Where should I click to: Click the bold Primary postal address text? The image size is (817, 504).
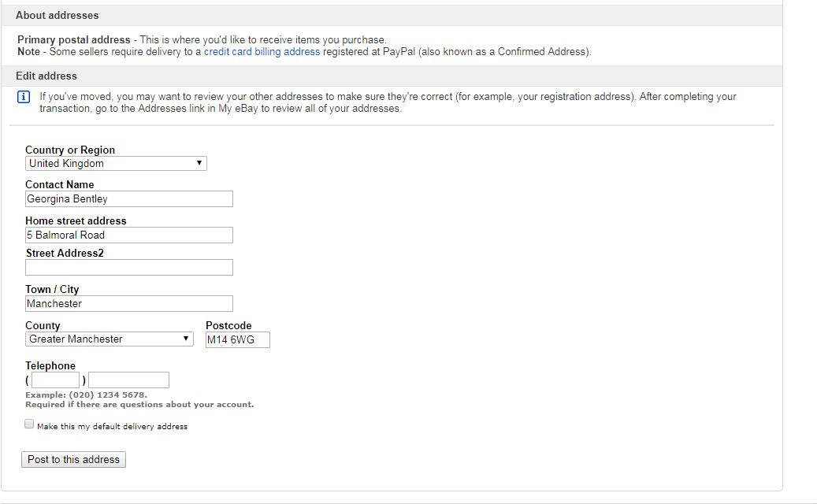[74, 40]
